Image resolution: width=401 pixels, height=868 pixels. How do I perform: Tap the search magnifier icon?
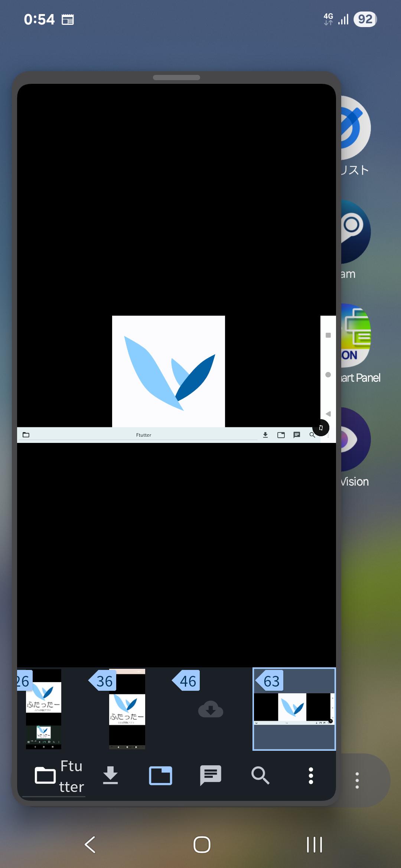260,775
